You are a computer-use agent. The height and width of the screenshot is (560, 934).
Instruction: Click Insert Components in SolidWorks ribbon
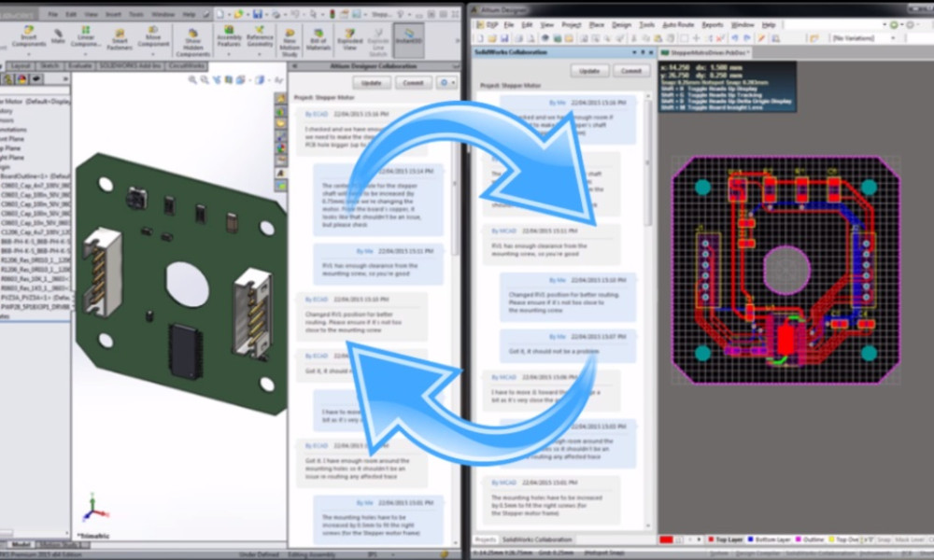[28, 36]
